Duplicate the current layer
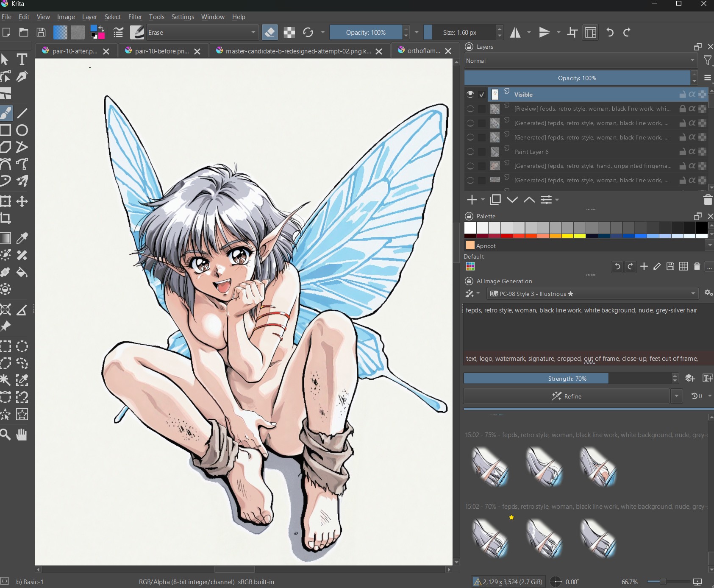 [495, 200]
